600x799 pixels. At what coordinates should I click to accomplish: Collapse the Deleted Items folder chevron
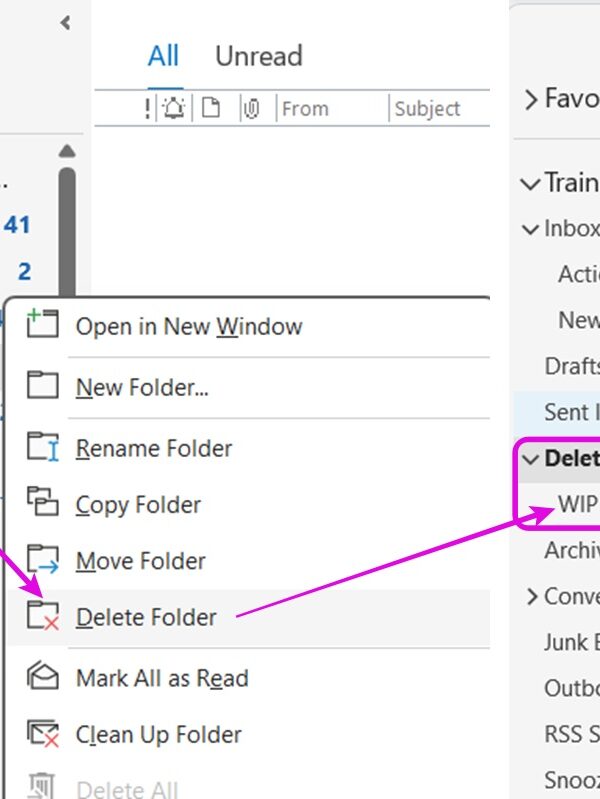click(x=530, y=459)
